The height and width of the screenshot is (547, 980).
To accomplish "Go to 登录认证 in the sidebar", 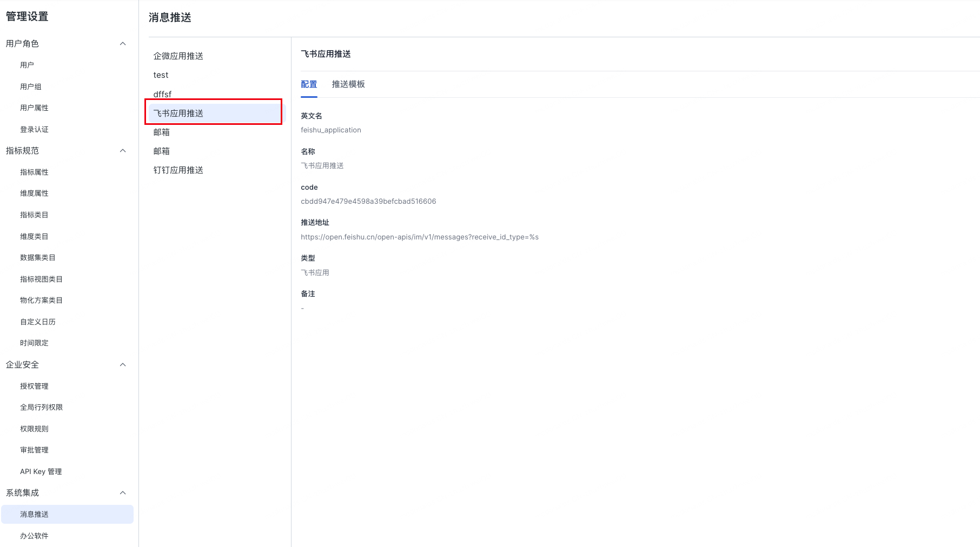I will click(x=34, y=130).
